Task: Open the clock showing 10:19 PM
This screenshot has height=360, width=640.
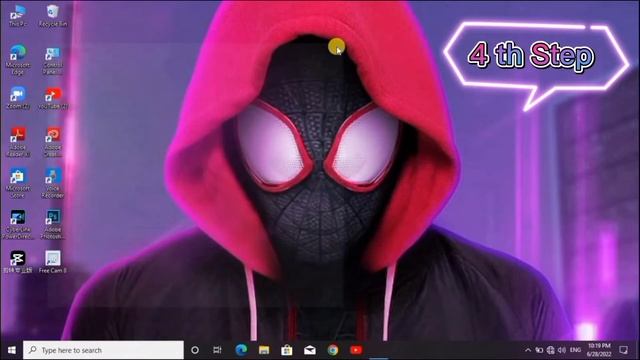Action: coord(599,350)
